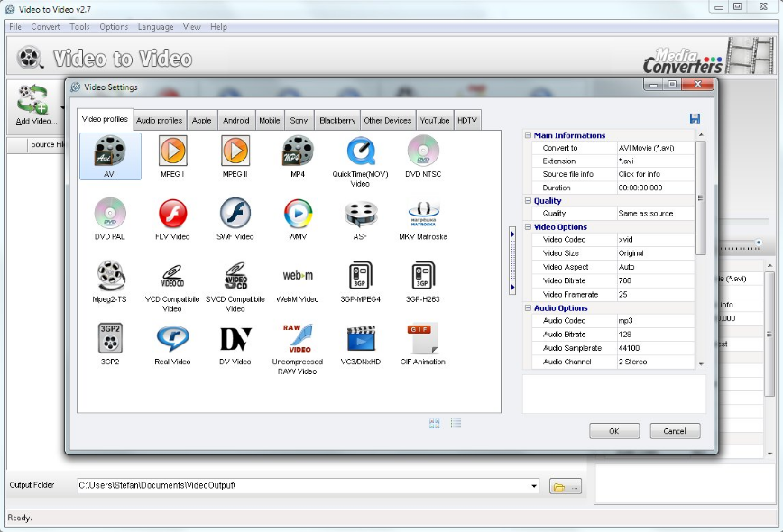The image size is (783, 532).
Task: Click the DVD PAL disc icon
Action: [110, 214]
